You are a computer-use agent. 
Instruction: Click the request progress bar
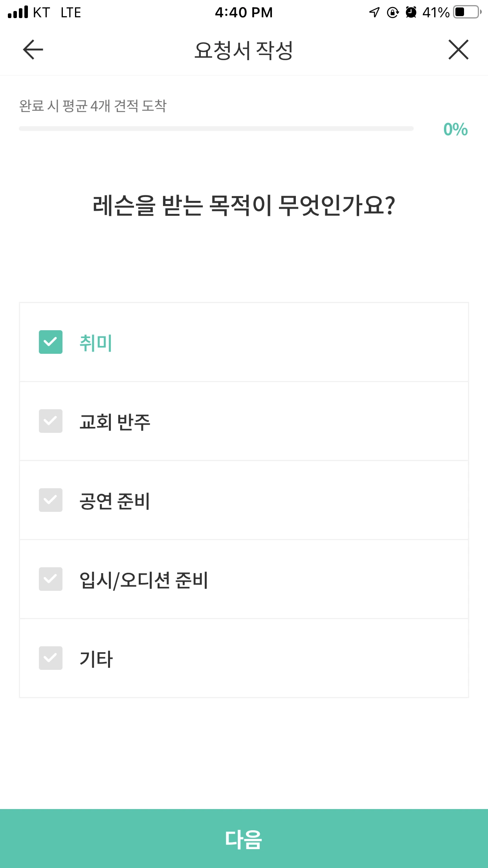click(216, 129)
